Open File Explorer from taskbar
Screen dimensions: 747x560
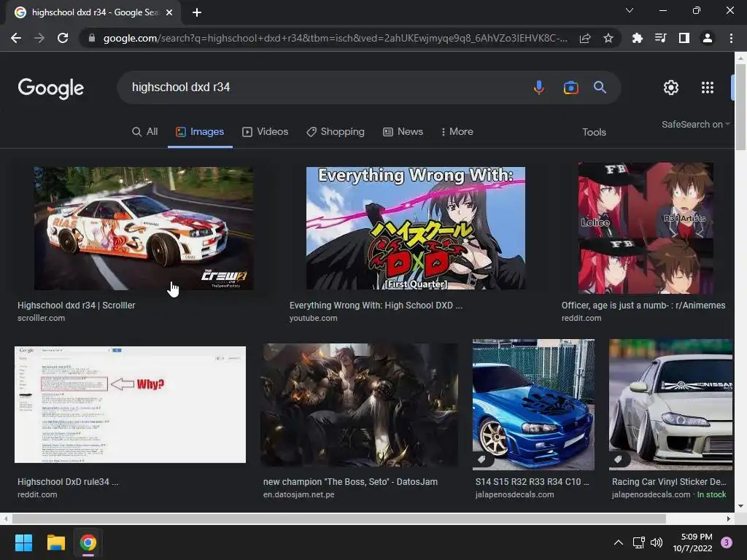(55, 542)
